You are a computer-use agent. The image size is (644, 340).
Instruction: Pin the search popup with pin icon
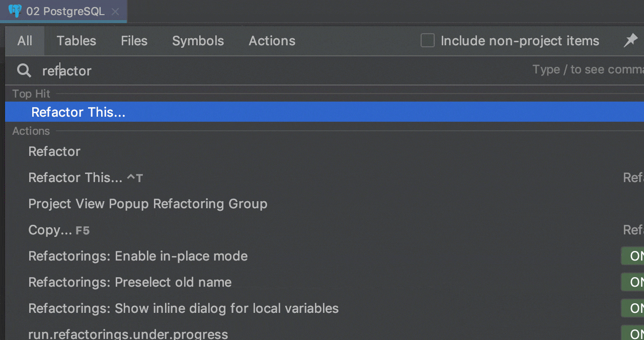630,41
